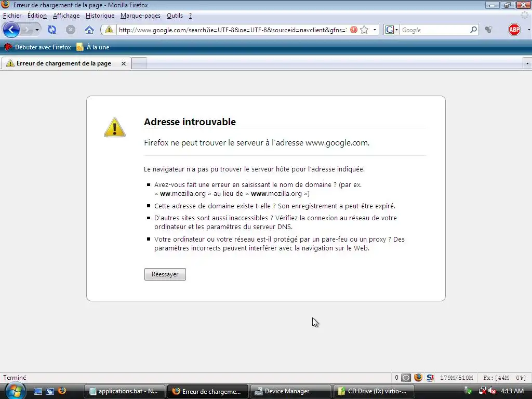Open the Outils menu
The image size is (532, 399).
(175, 16)
